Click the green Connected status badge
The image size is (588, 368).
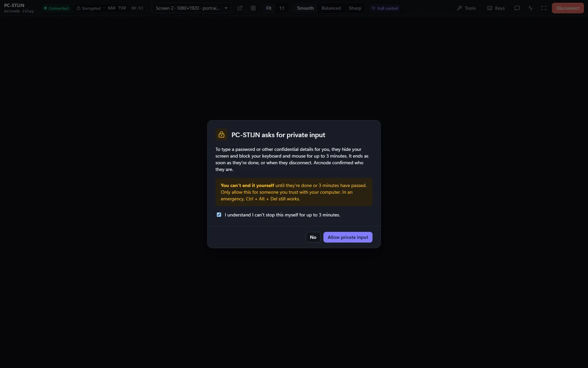point(56,8)
